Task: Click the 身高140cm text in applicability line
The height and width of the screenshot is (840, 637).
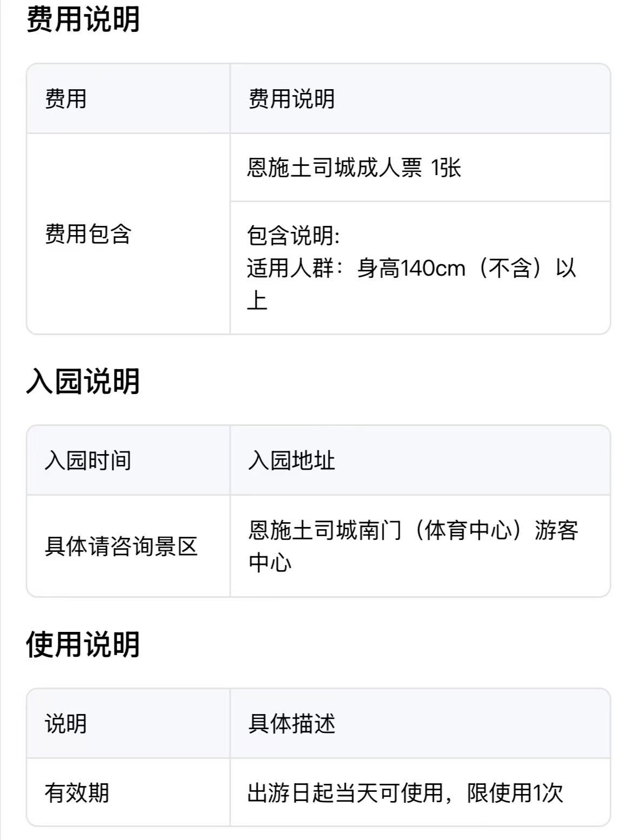Action: pos(411,268)
